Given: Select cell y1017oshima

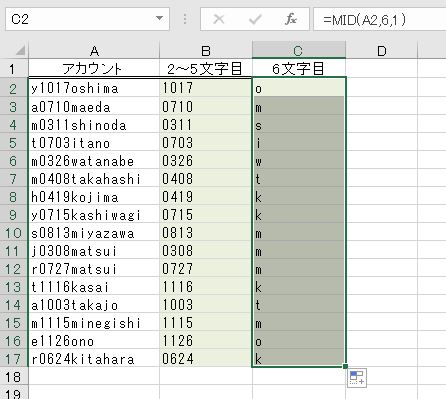Looking at the screenshot, I should click(94, 88).
